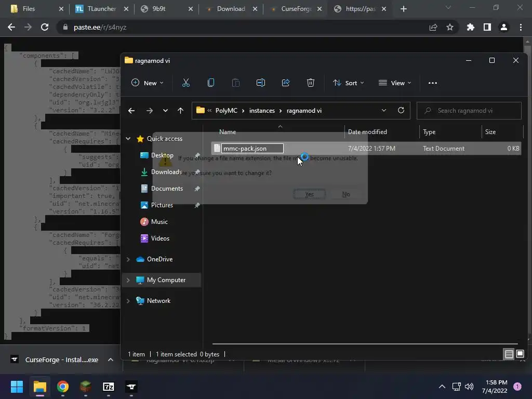Click the Share icon in Explorer toolbar
532x399 pixels.
[x=286, y=83]
